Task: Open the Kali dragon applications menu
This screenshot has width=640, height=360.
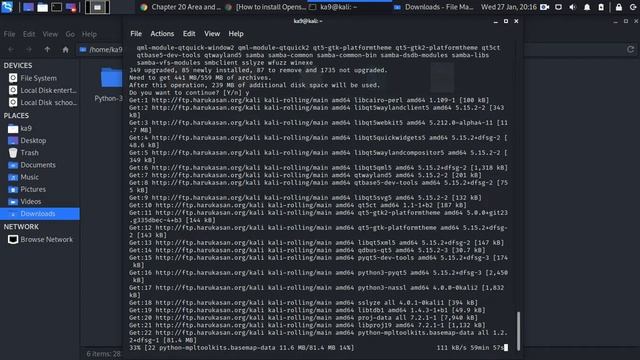Action: tap(7, 7)
